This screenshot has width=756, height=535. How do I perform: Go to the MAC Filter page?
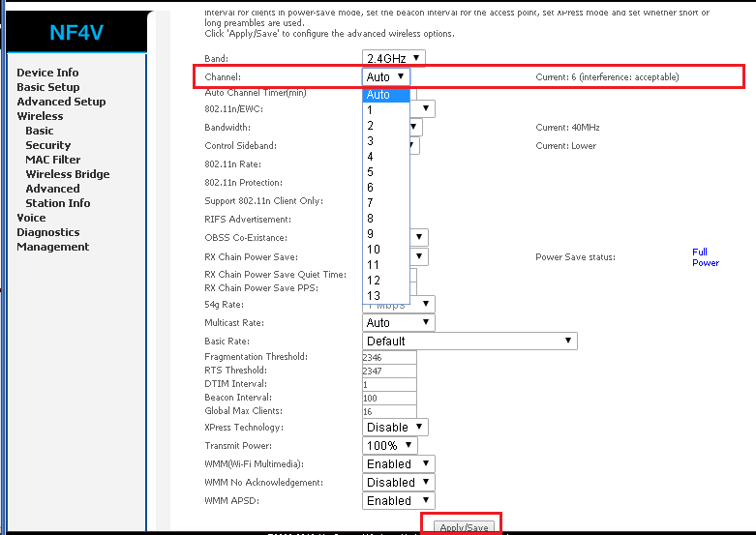(x=52, y=159)
